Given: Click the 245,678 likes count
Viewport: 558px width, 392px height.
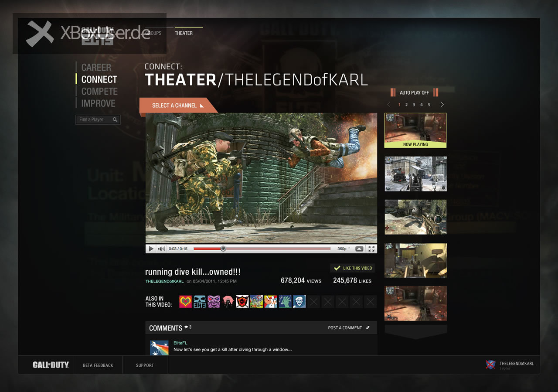Looking at the screenshot, I should [352, 281].
